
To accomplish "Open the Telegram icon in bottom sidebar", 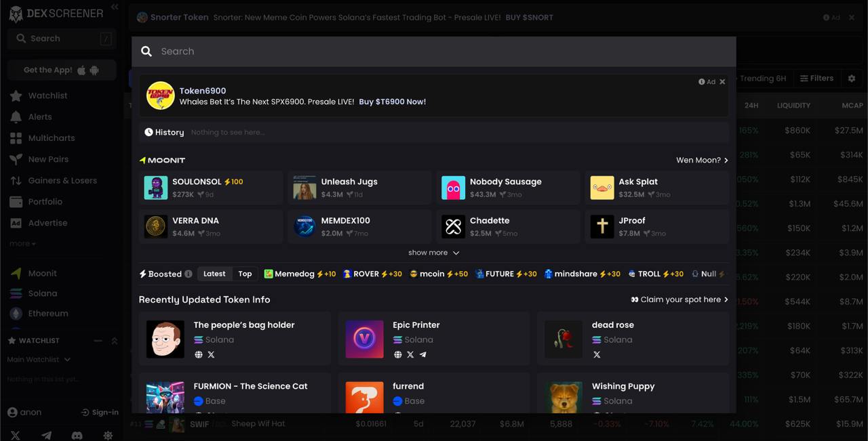I will [x=46, y=436].
